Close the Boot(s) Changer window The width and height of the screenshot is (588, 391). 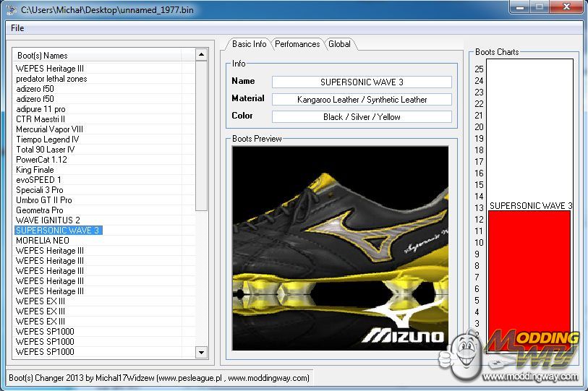coord(564,7)
